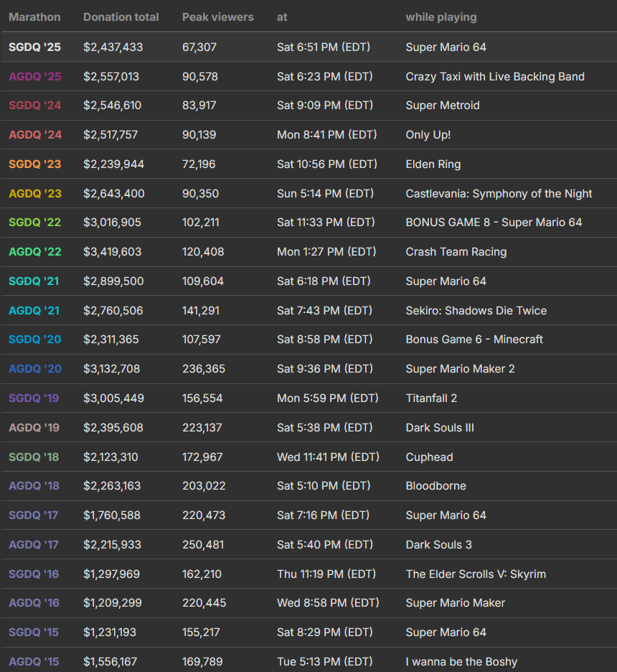This screenshot has width=617, height=672.
Task: Go to the AGDQ '19 marathon
Action: coord(34,427)
